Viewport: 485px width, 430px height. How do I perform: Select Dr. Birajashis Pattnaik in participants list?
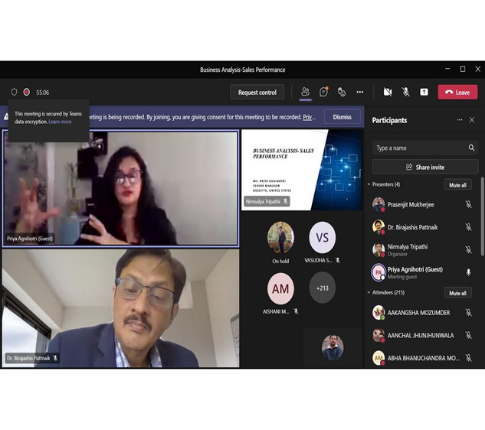[x=423, y=227]
